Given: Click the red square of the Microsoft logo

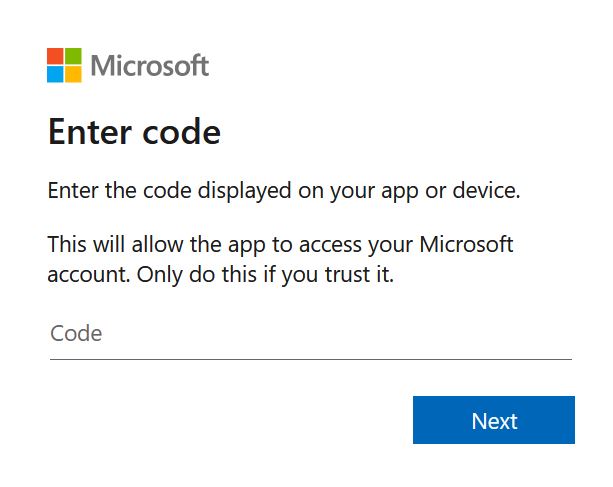Looking at the screenshot, I should (x=55, y=56).
